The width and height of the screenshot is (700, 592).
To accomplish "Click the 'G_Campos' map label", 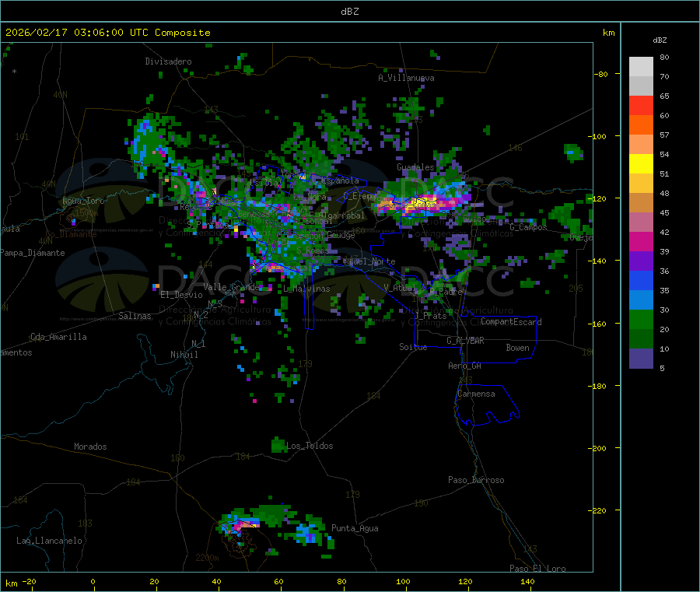I will click(x=529, y=227).
